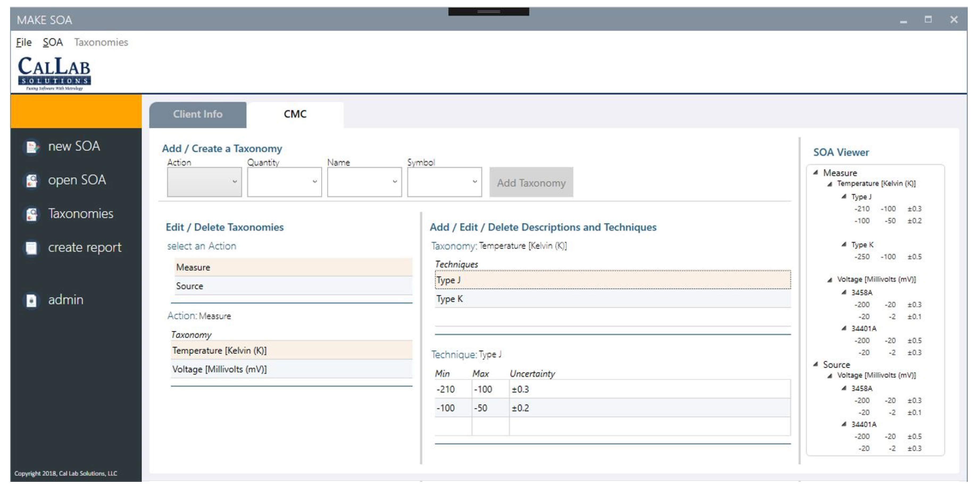Click the open SOA label in sidebar

click(x=77, y=180)
